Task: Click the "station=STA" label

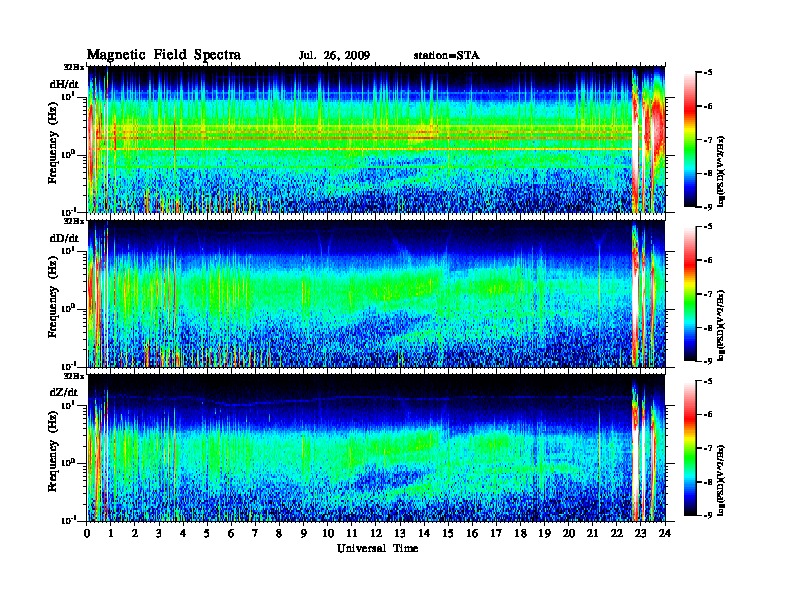Action: click(x=447, y=56)
